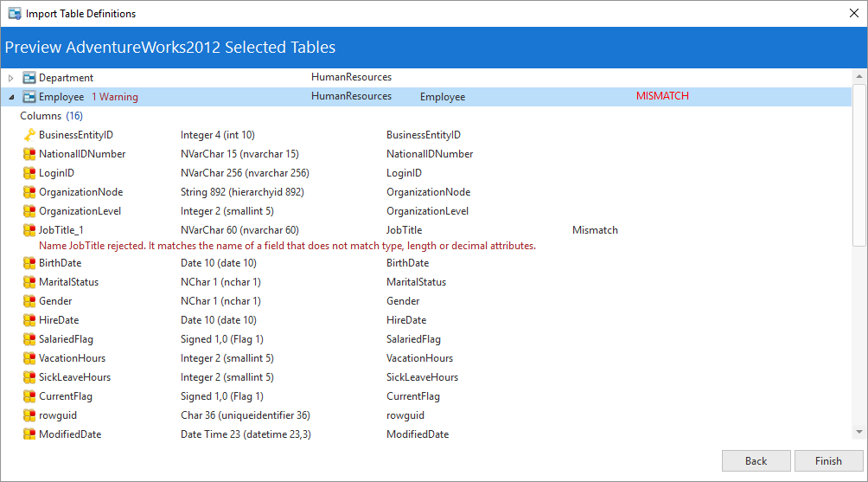Viewport: 868px width, 482px height.
Task: Select the SickLeaveHours column name
Action: tap(74, 377)
